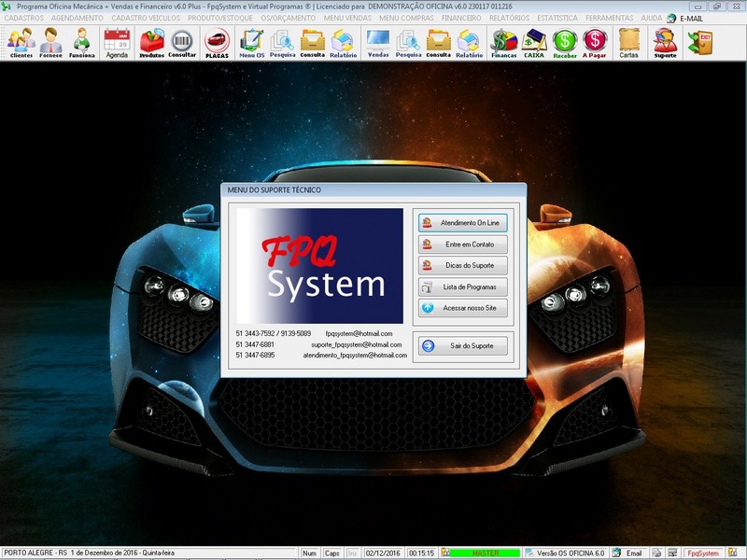Open the Vendas monitor icon
This screenshot has width=747, height=560.
click(378, 43)
